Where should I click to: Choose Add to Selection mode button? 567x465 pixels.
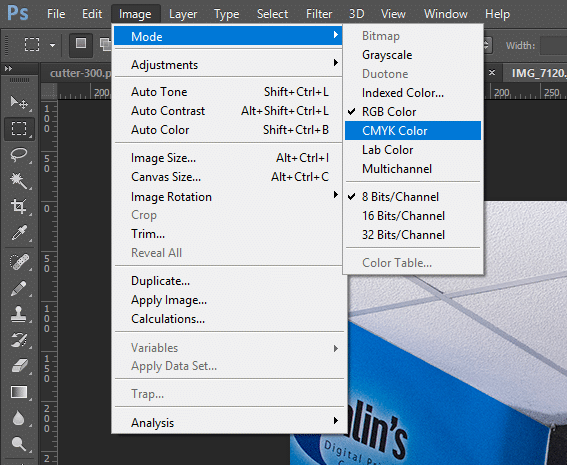point(105,45)
